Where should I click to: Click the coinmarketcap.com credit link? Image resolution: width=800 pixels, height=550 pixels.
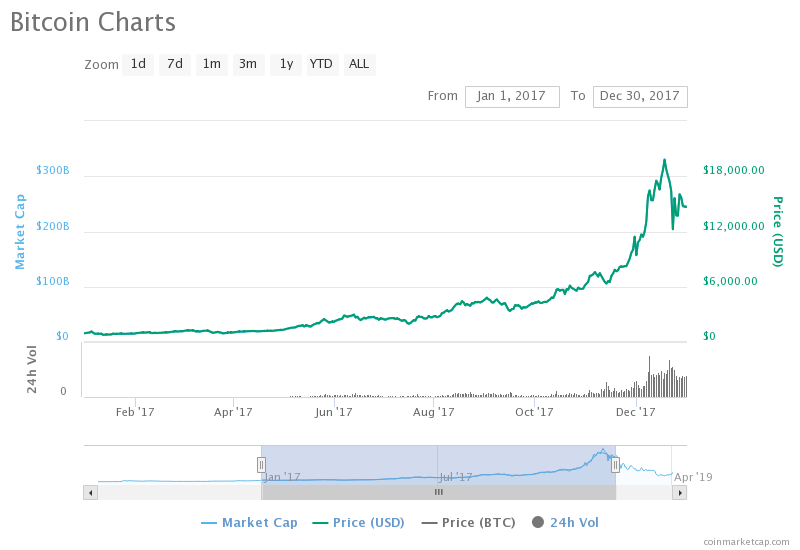pyautogui.click(x=746, y=542)
